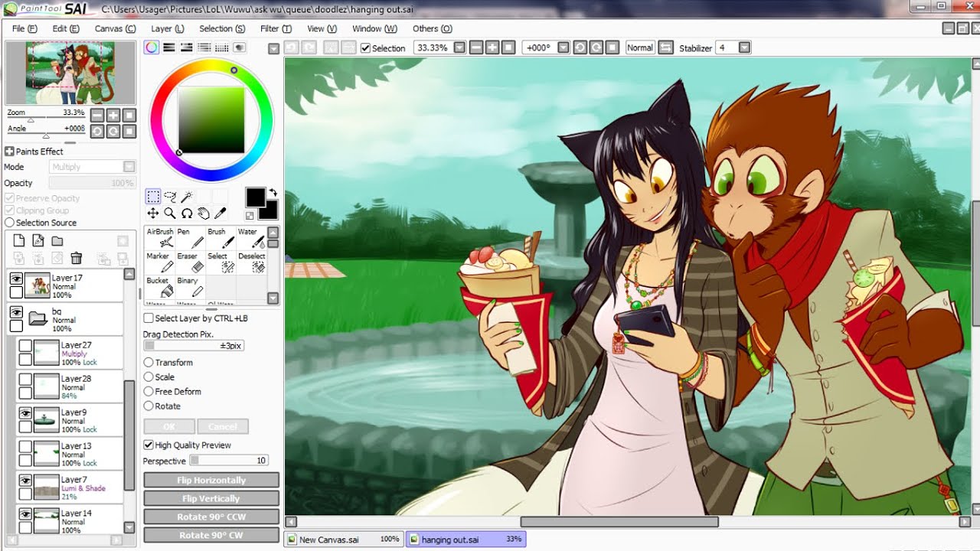Select the Bucket fill tool
This screenshot has height=551, width=980.
pyautogui.click(x=159, y=286)
